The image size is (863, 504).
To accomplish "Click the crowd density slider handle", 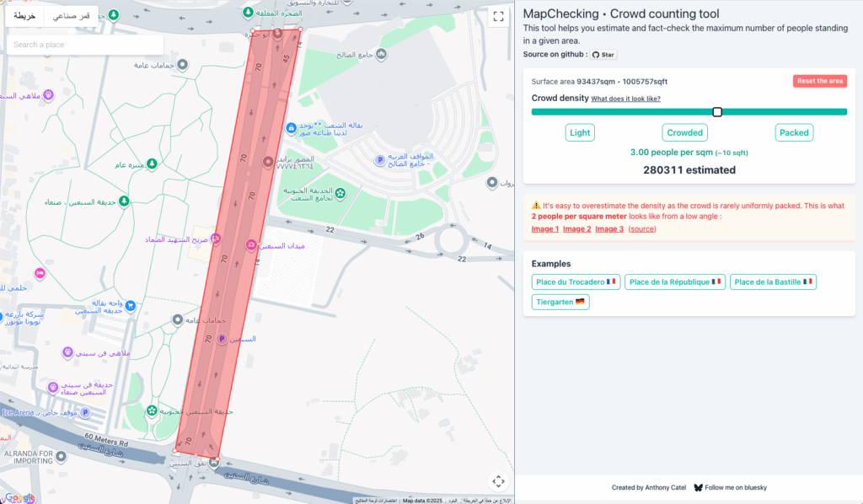I will point(716,112).
